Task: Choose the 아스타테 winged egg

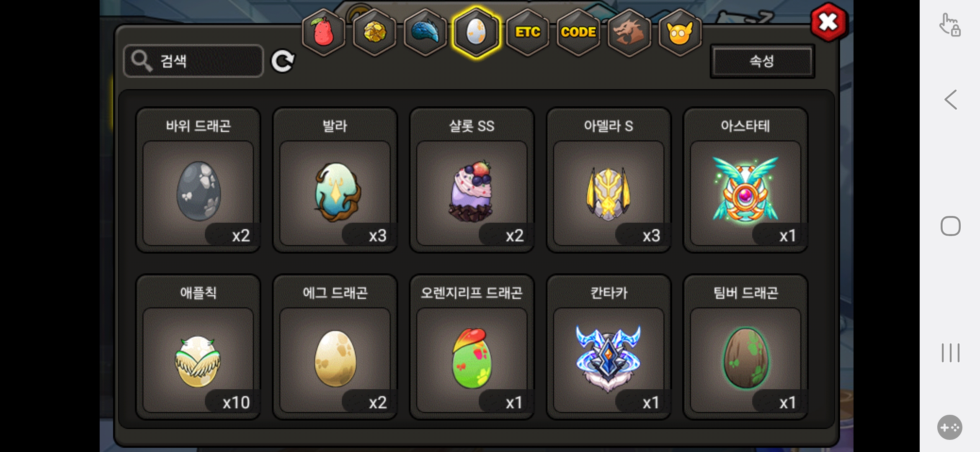Action: 745,180
